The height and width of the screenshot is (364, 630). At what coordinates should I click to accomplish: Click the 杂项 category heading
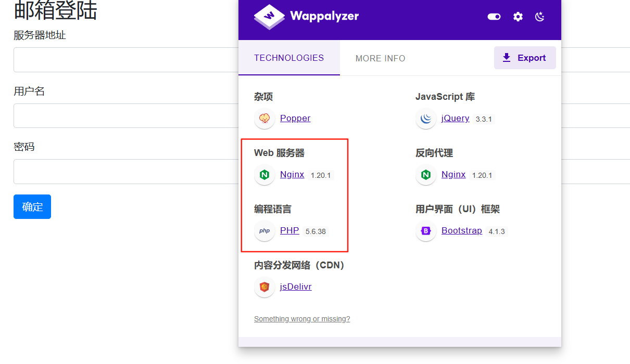click(x=263, y=97)
